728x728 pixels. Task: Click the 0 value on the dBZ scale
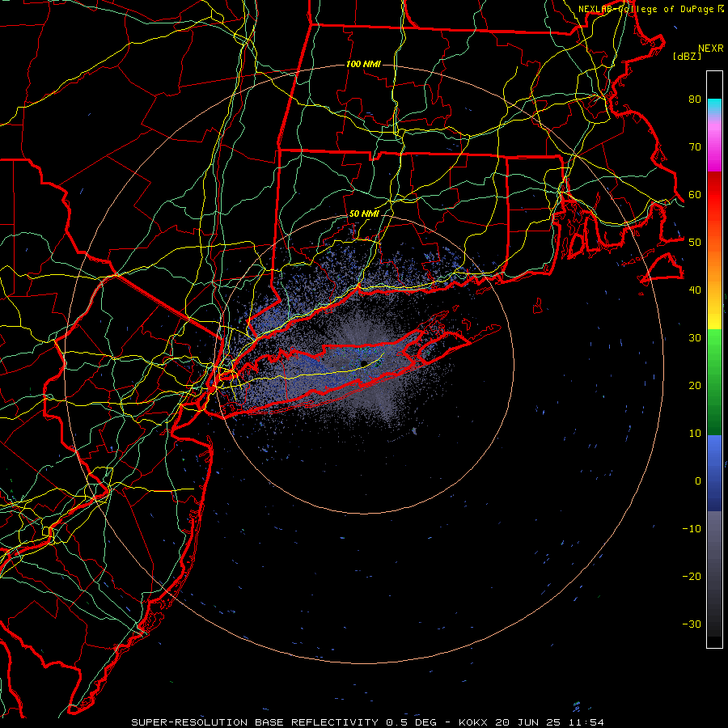coord(698,481)
